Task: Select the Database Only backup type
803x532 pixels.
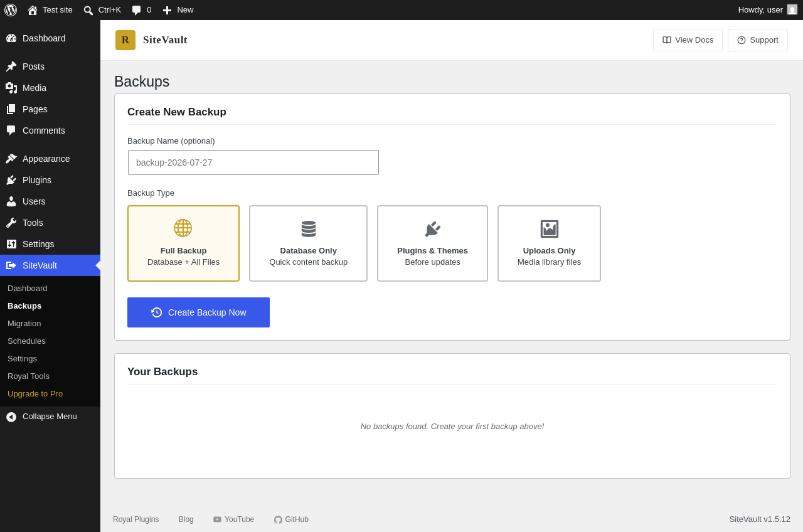Action: tap(308, 243)
